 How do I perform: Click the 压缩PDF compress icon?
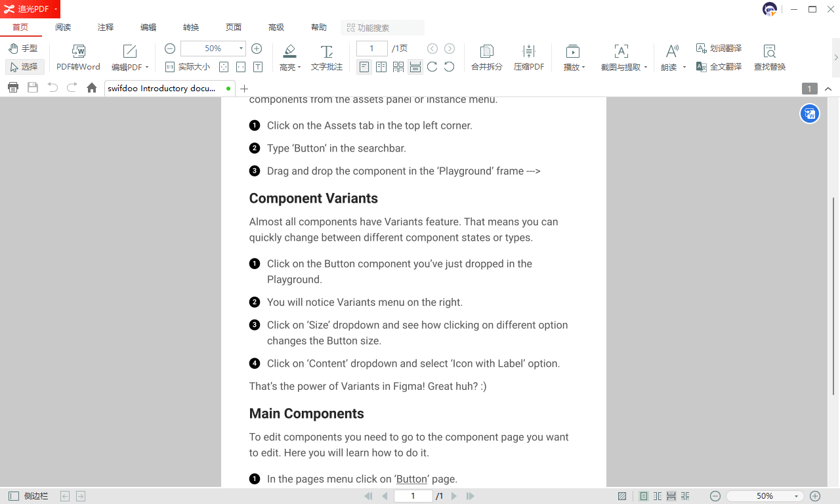point(528,52)
